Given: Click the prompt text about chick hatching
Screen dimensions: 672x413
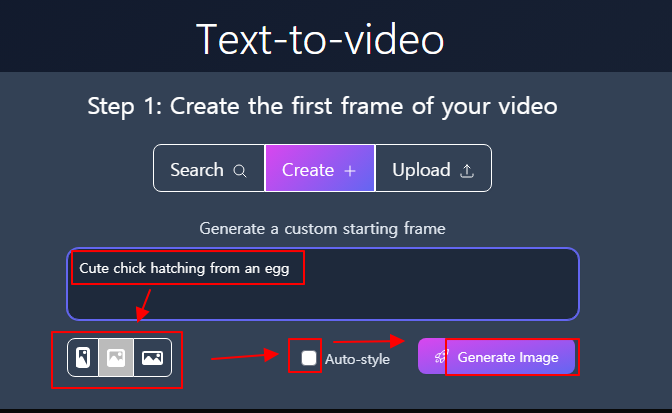Looking at the screenshot, I should pos(184,269).
